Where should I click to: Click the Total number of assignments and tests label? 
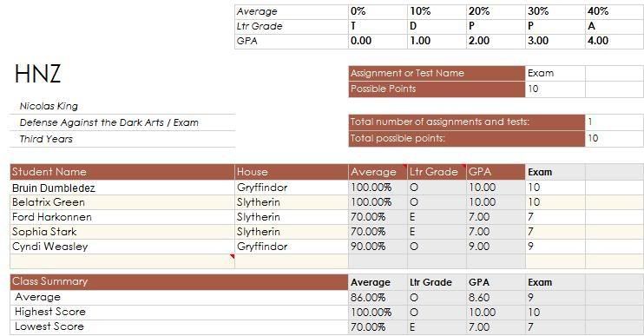467,122
